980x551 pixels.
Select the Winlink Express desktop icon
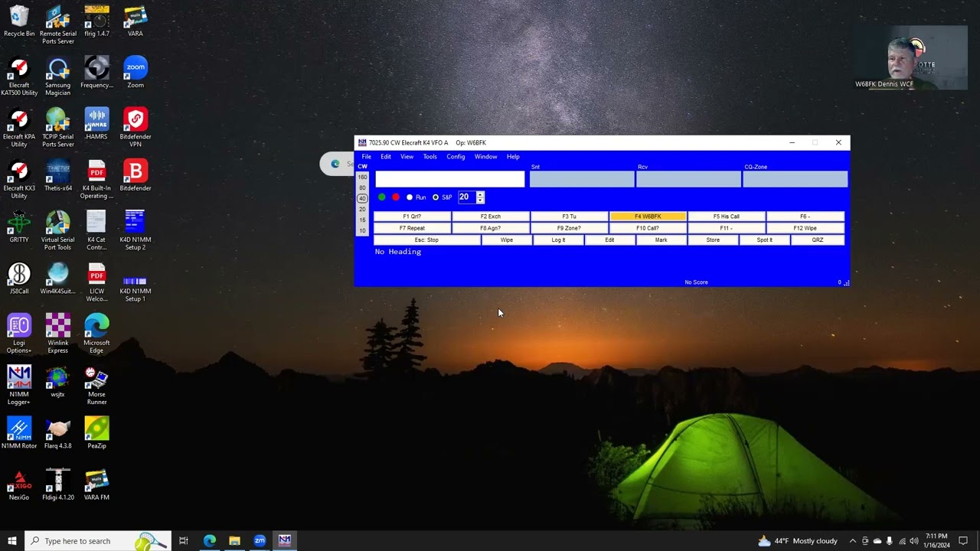[x=58, y=333]
